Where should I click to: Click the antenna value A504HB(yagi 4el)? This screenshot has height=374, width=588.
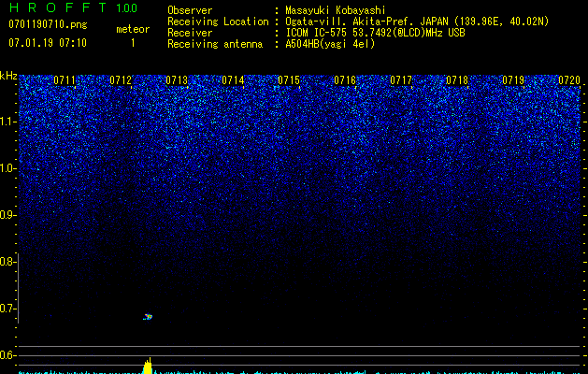coord(330,44)
